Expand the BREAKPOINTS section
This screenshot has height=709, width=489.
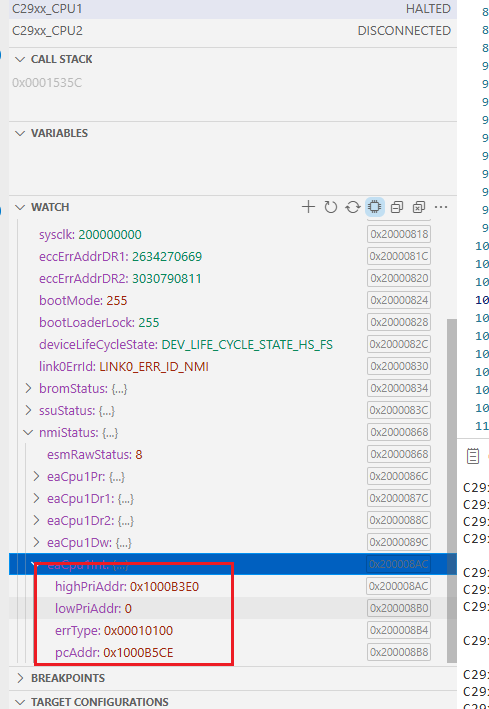[20, 678]
